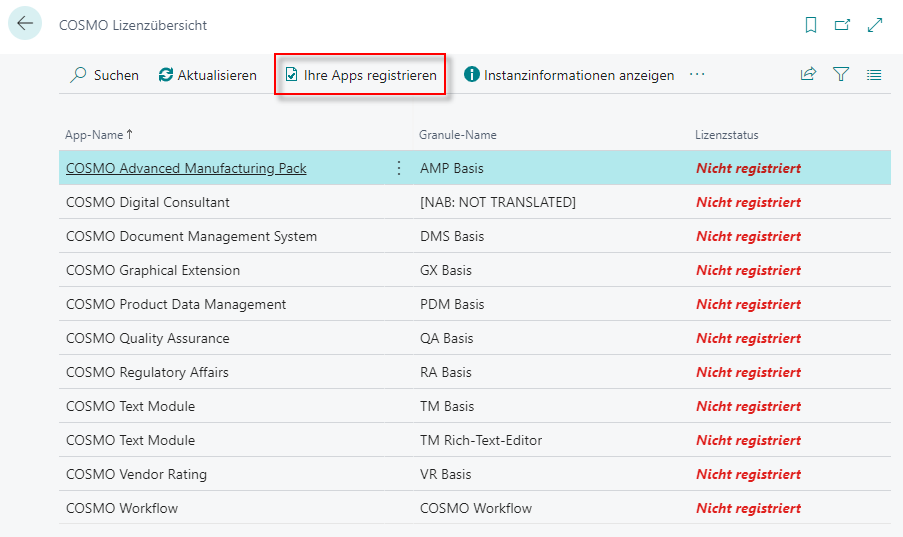Sort by the App-Name column header
This screenshot has width=903, height=537.
95,135
